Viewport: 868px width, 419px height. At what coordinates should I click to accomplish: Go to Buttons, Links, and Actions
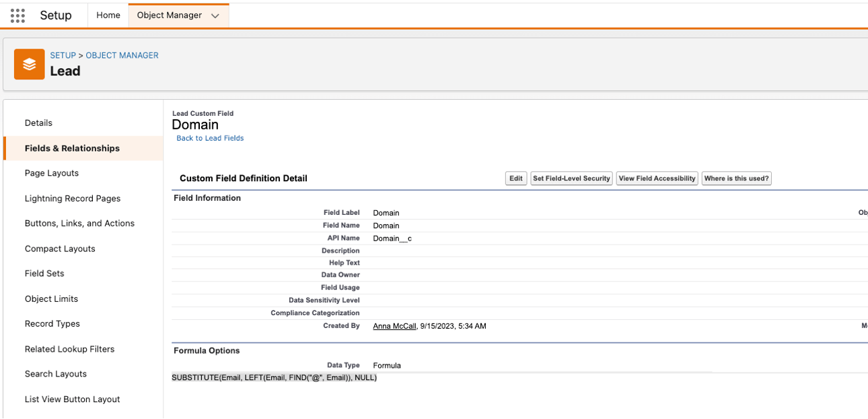pos(79,223)
